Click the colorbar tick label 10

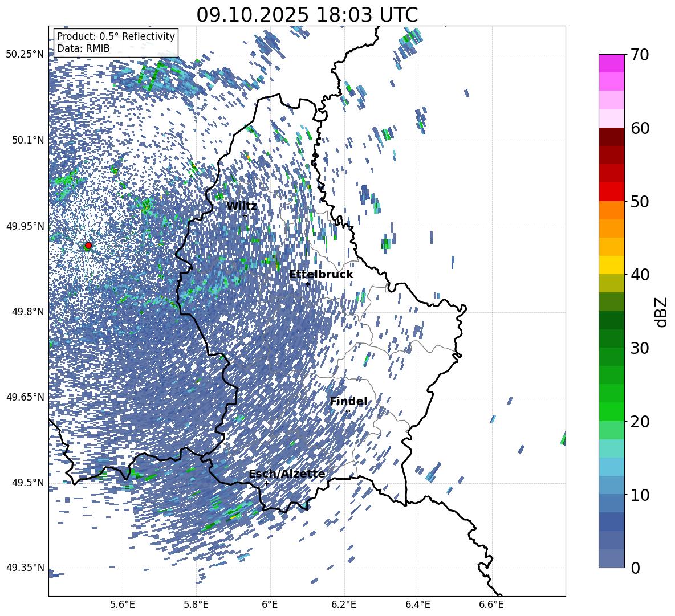click(x=640, y=495)
